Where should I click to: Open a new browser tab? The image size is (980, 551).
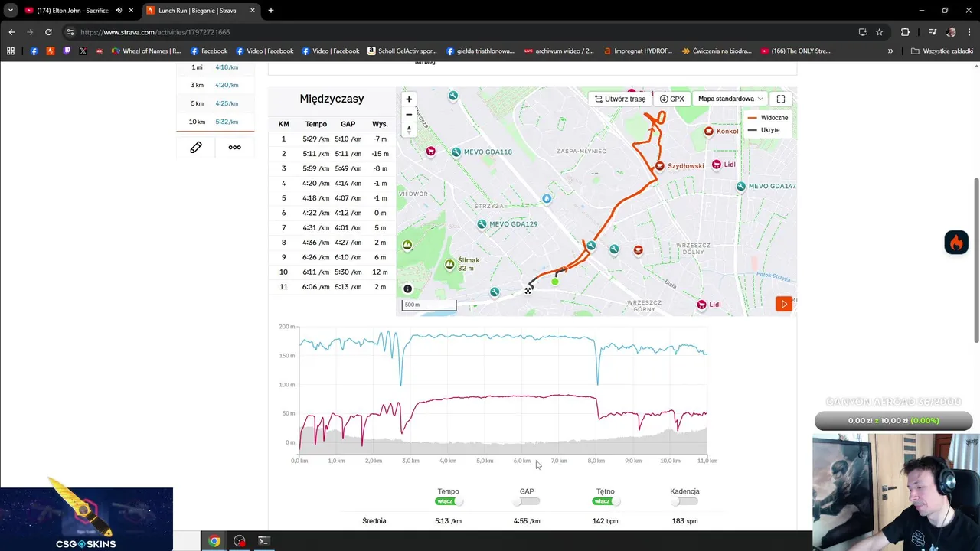(x=271, y=11)
